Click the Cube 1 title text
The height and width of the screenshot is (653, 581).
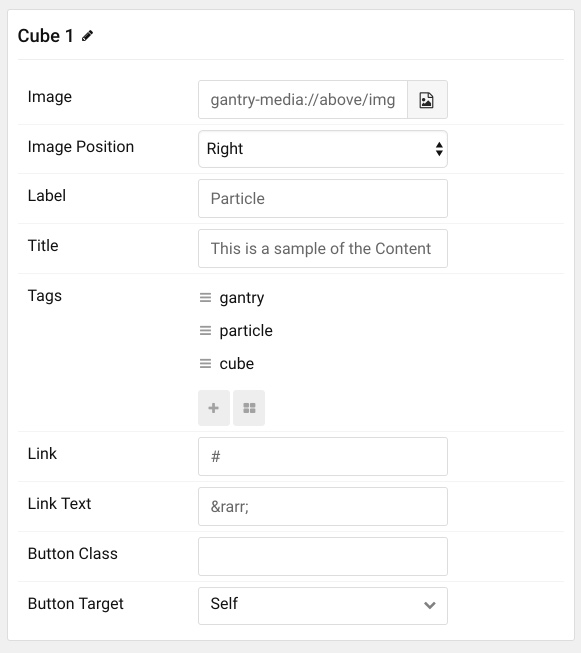(45, 36)
